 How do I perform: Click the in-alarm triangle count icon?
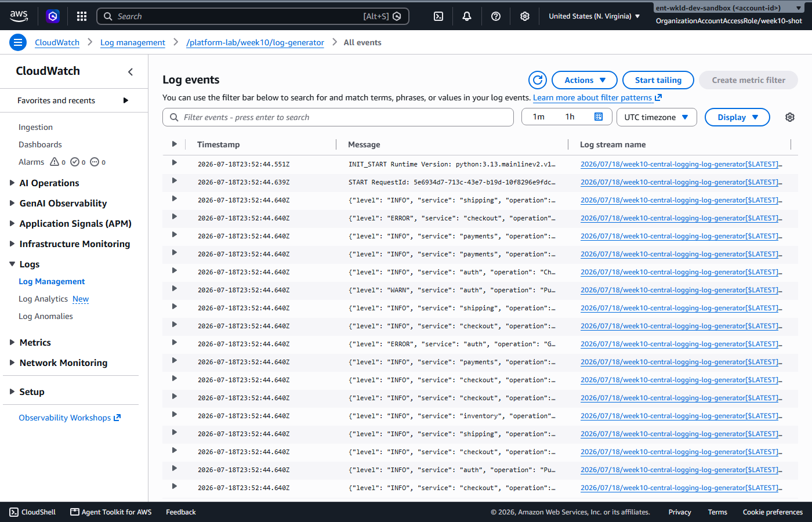[55, 162]
